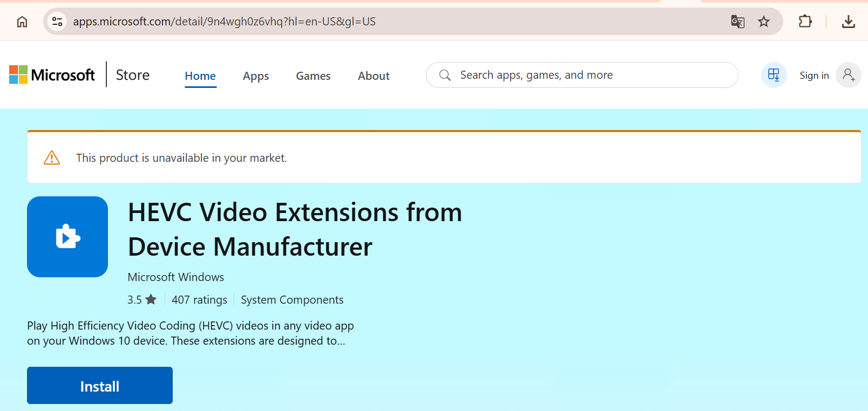The image size is (868, 411).
Task: Click the Sign in link
Action: coord(814,76)
